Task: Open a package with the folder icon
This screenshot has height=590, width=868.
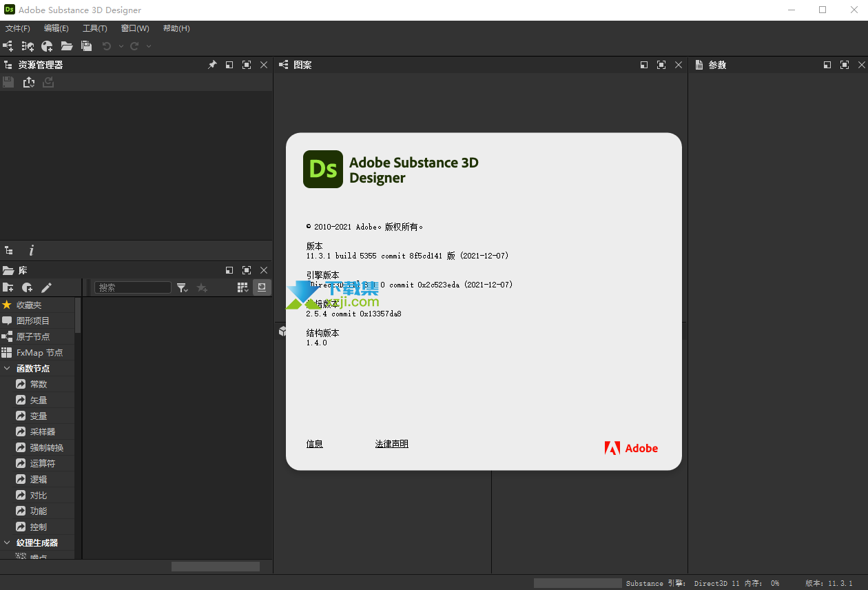Action: coord(67,46)
